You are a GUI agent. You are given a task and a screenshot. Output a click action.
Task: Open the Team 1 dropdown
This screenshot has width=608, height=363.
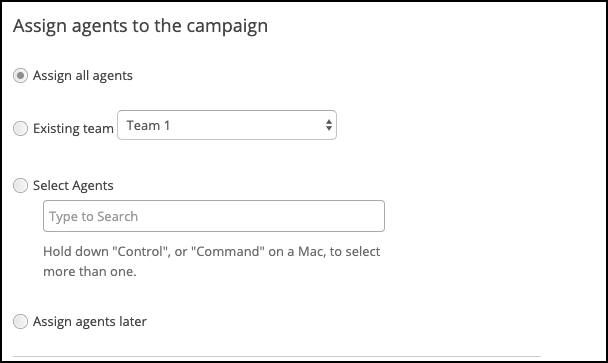pyautogui.click(x=227, y=125)
